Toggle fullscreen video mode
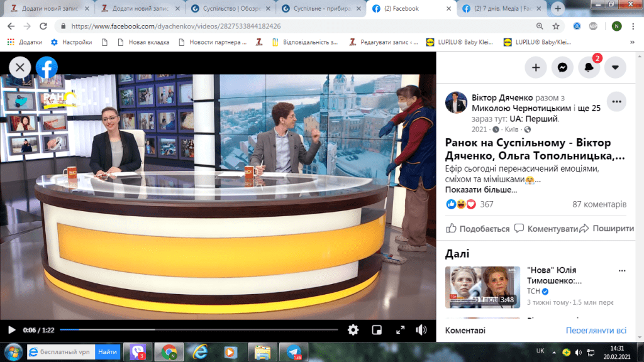The width and height of the screenshot is (644, 362). click(399, 329)
